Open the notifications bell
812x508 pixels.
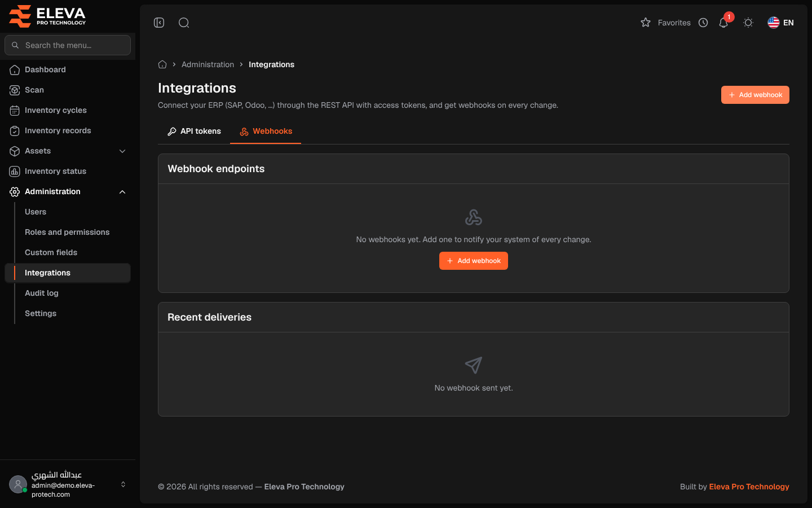(x=723, y=23)
